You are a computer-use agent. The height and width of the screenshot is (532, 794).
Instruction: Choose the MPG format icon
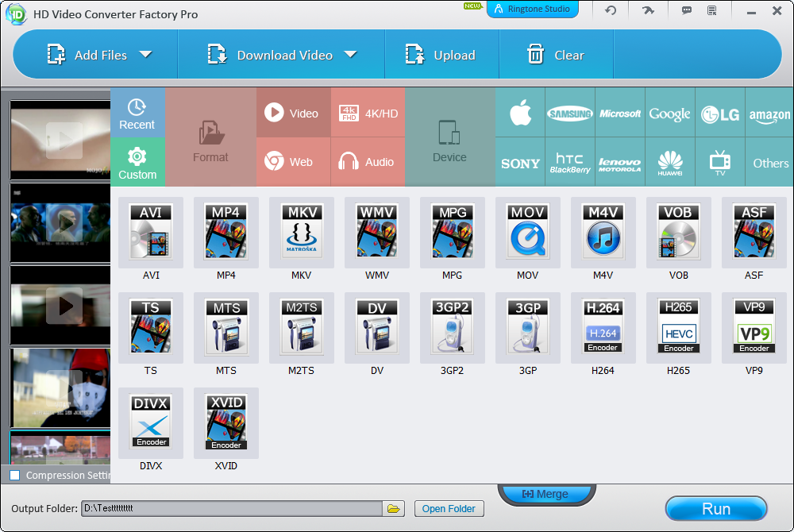tap(453, 233)
